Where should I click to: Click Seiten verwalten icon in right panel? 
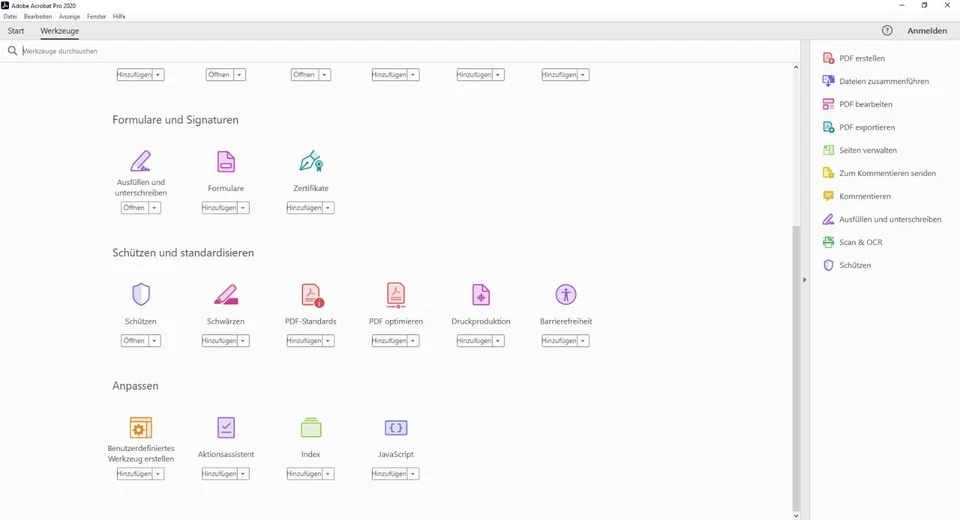[x=828, y=150]
